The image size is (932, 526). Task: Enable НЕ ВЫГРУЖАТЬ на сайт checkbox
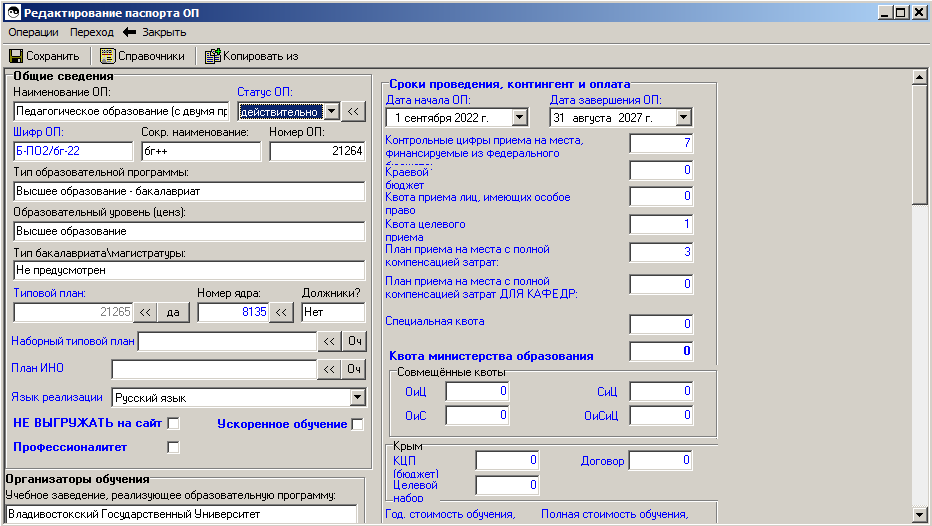pos(173,424)
